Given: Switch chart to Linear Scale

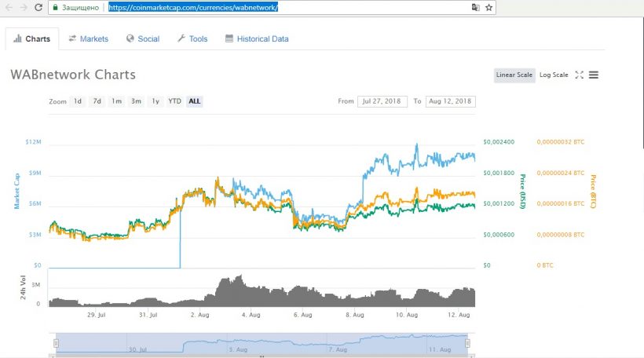Looking at the screenshot, I should pos(514,75).
